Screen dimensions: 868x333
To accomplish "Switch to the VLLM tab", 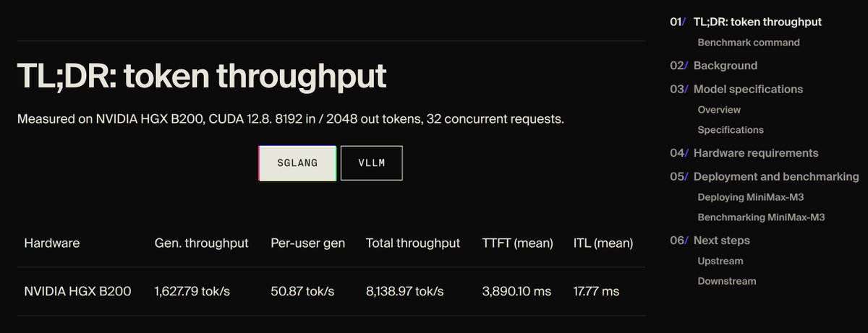I will pos(372,163).
